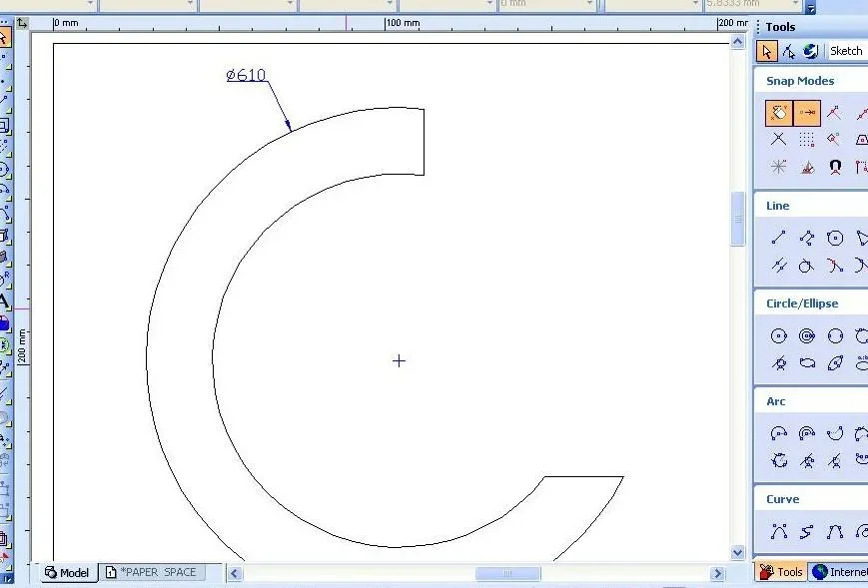Enable Grid snap dotted icon
This screenshot has height=588, width=868.
pyautogui.click(x=806, y=140)
